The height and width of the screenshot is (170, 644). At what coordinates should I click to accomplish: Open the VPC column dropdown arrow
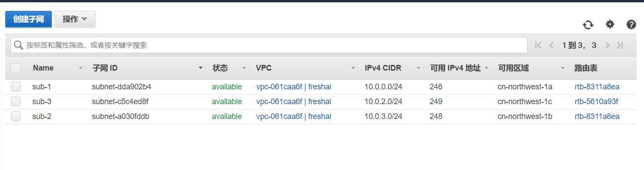pos(353,68)
